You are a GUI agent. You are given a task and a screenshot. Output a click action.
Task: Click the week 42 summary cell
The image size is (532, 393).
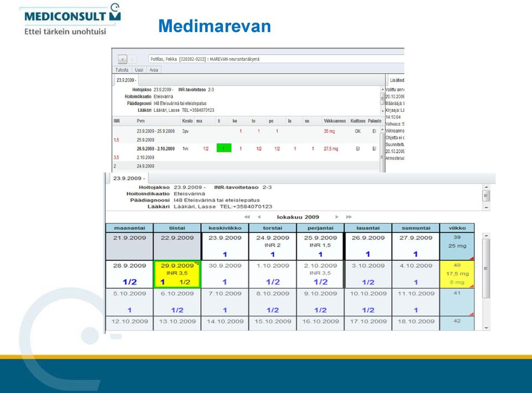point(457,324)
